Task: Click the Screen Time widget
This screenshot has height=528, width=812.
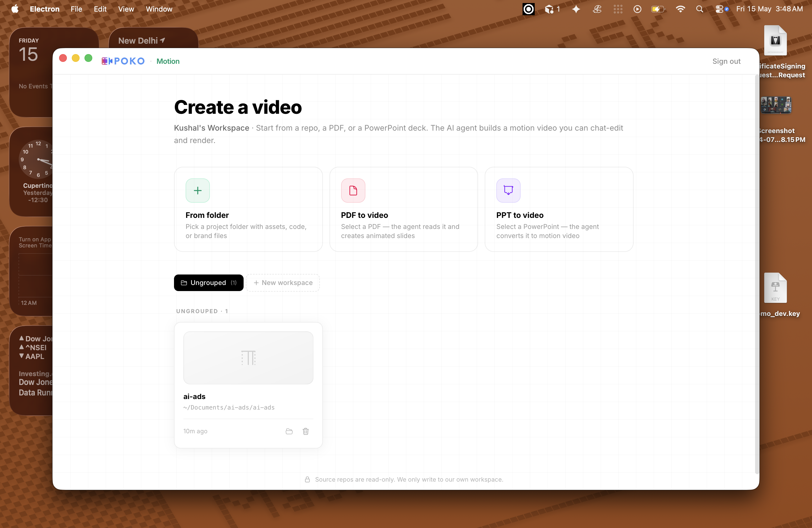Action: (31, 271)
